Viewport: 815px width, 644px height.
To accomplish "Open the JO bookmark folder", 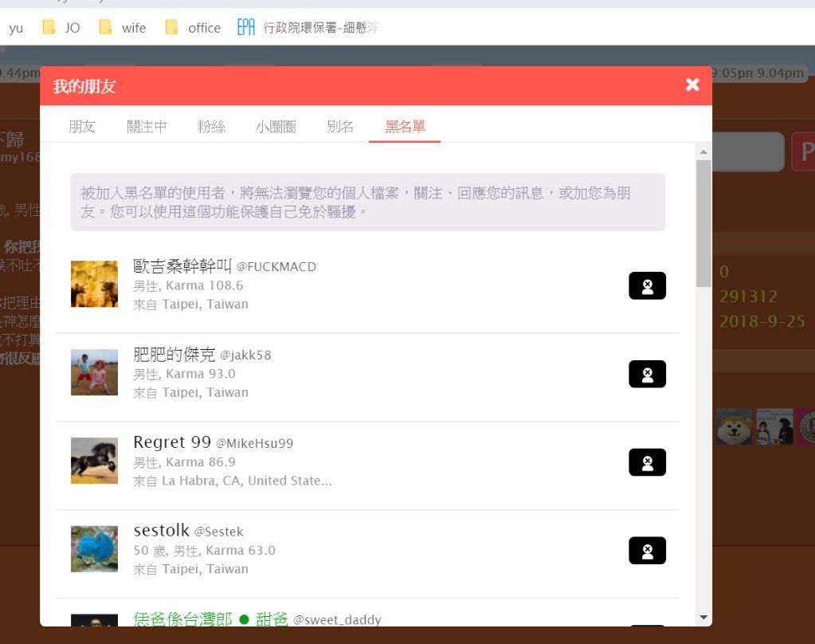I will [61, 28].
